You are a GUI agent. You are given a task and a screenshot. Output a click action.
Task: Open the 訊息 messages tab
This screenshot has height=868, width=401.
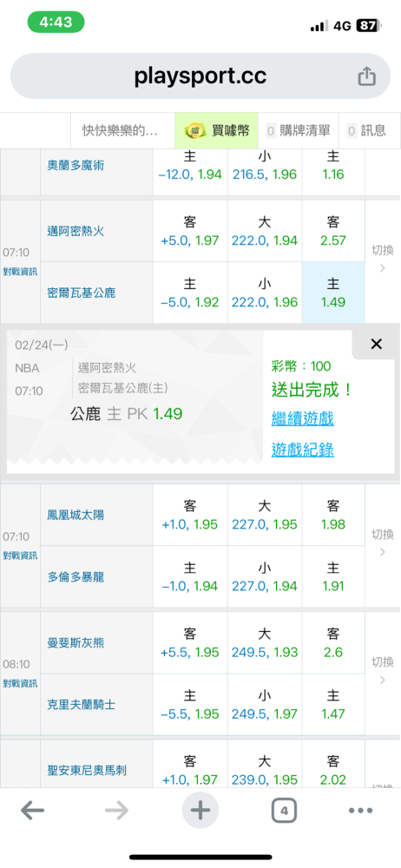[366, 131]
